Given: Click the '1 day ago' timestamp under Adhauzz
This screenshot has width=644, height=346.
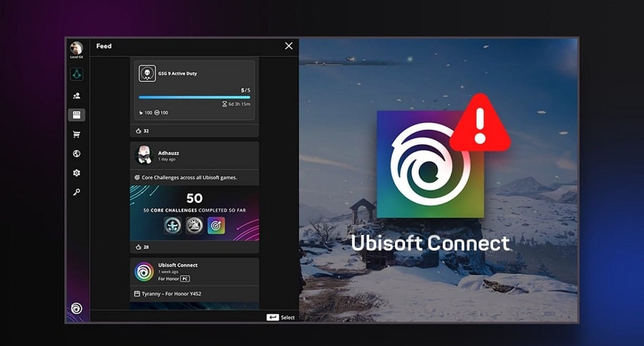Looking at the screenshot, I should [167, 159].
